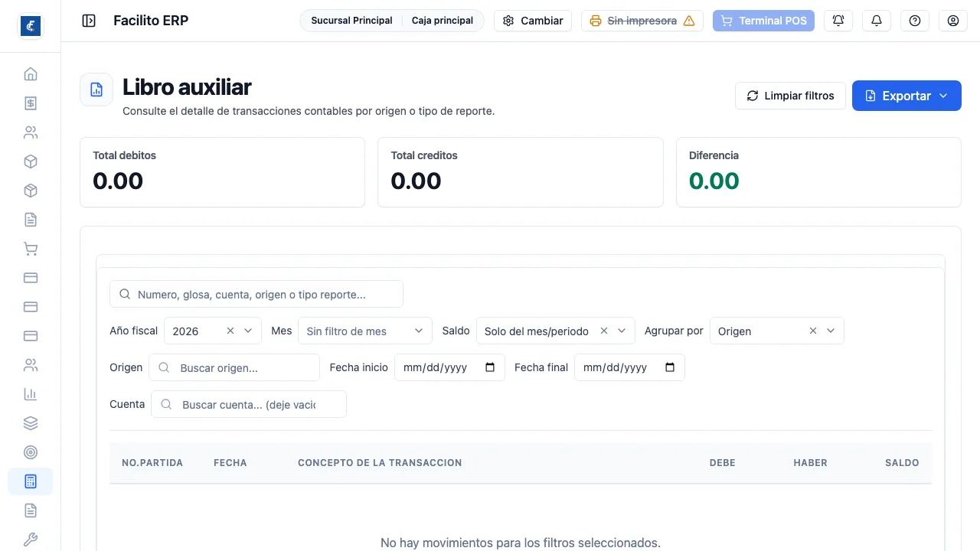The width and height of the screenshot is (980, 551).
Task: Clear the Saldo filter value
Action: coord(603,331)
